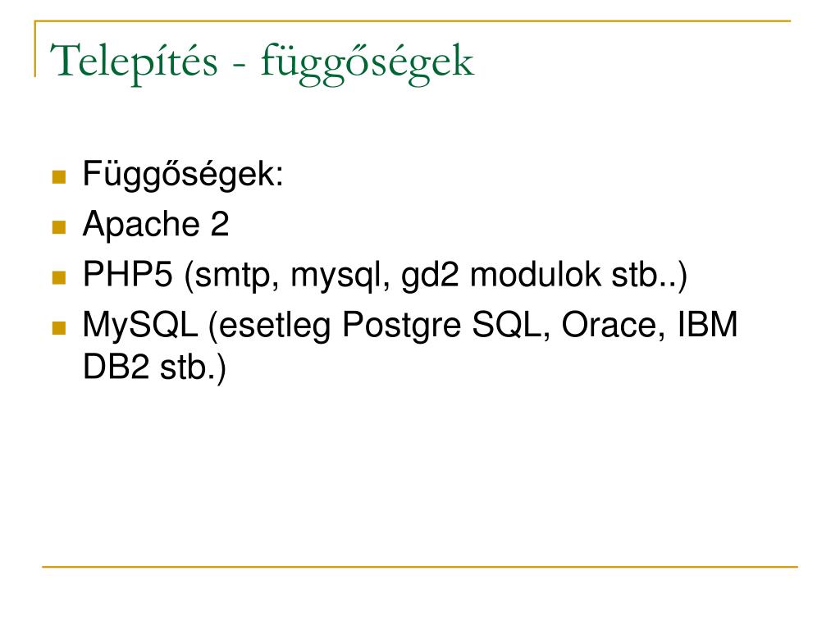Click the bullet marker beside Apache 2
Image resolution: width=840 pixels, height=630 pixels.
point(59,227)
